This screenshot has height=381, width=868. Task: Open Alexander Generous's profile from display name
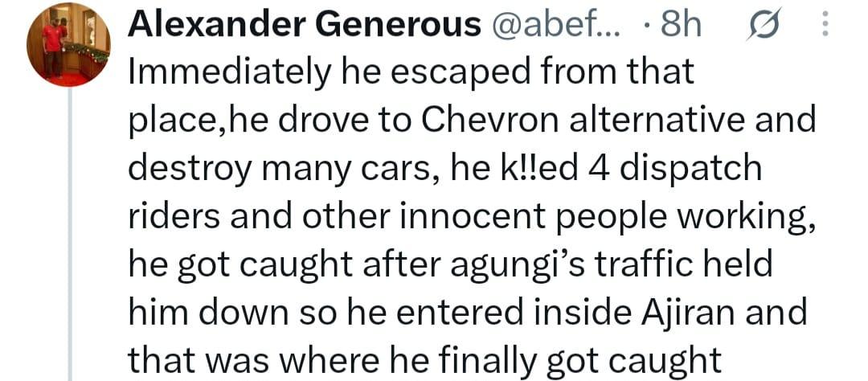click(304, 26)
